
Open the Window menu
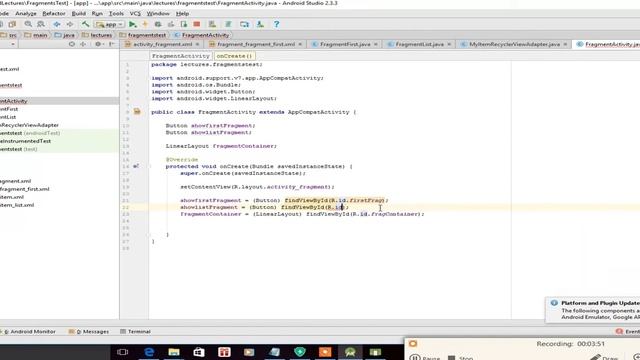point(158,13)
